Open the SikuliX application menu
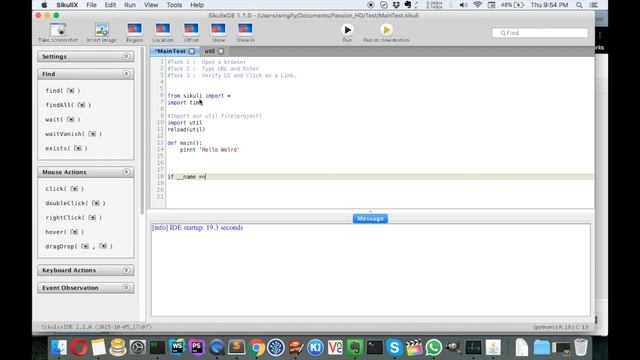 click(x=67, y=5)
